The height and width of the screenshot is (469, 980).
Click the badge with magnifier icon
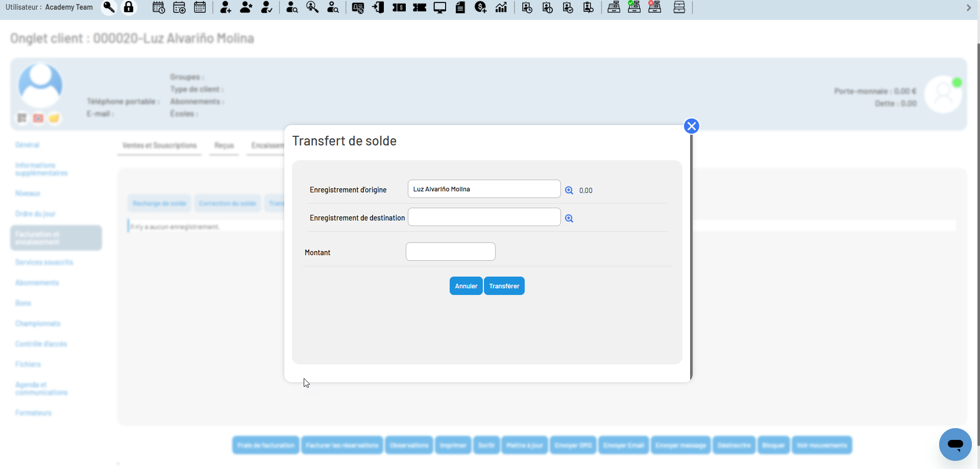[589, 7]
